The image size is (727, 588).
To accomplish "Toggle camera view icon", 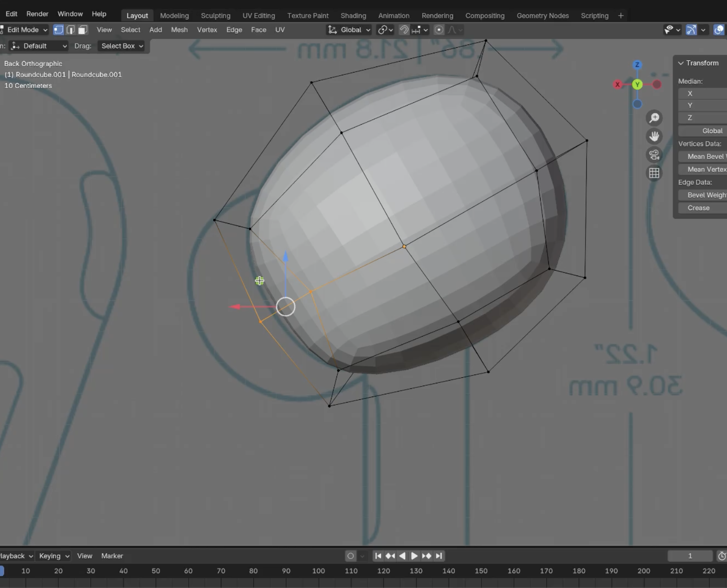I will pyautogui.click(x=654, y=155).
